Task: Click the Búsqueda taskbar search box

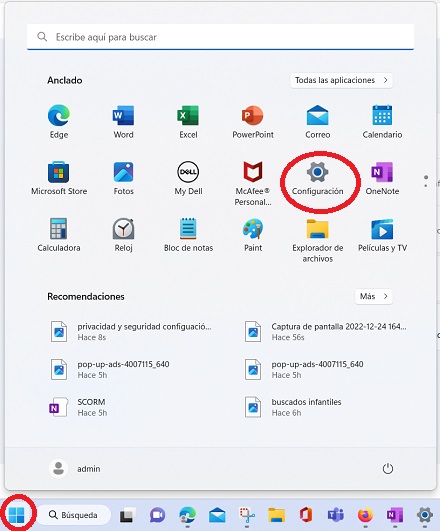Action: click(73, 515)
